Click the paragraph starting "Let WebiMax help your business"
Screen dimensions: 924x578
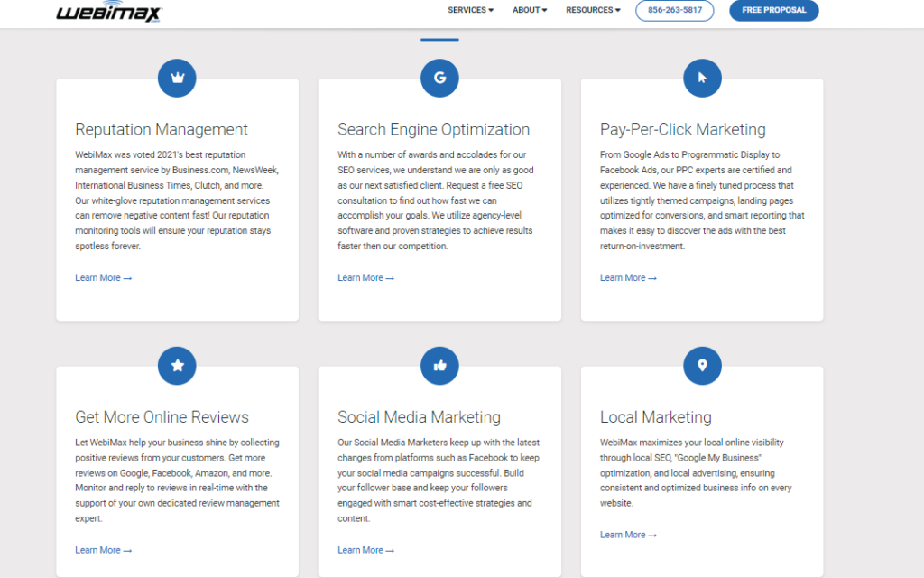pos(178,480)
